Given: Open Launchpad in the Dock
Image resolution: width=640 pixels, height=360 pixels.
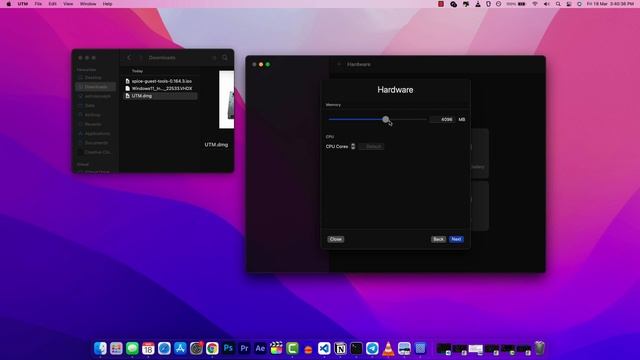Looking at the screenshot, I should click(x=116, y=348).
